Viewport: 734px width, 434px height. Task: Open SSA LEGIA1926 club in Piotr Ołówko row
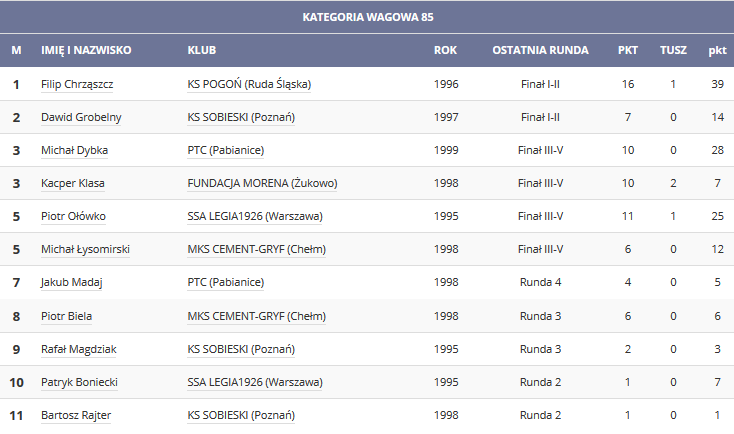coord(255,216)
